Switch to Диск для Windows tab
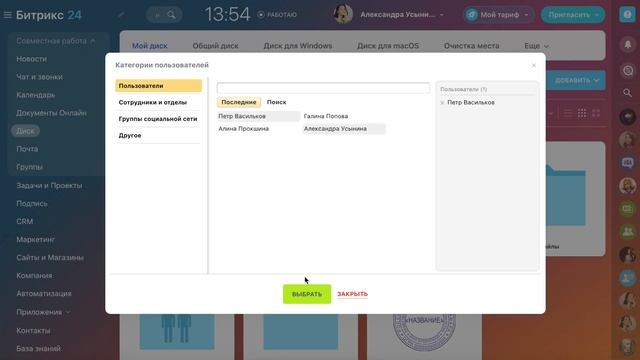 (298, 46)
